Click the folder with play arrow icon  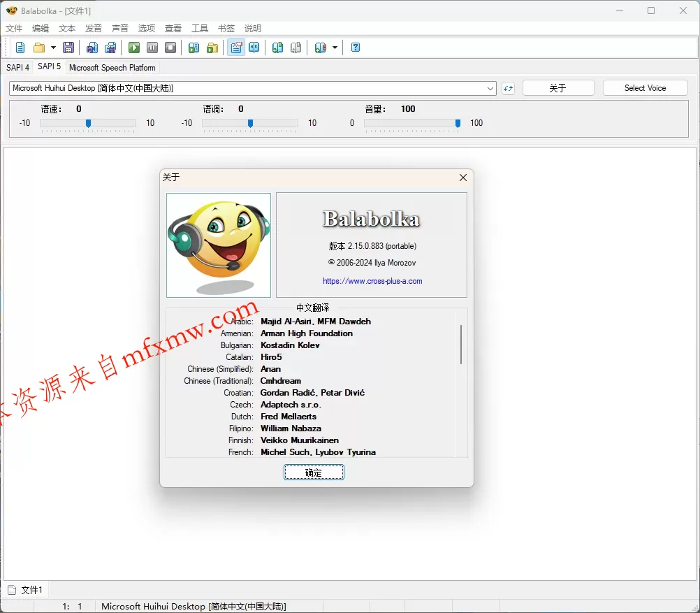click(x=212, y=48)
